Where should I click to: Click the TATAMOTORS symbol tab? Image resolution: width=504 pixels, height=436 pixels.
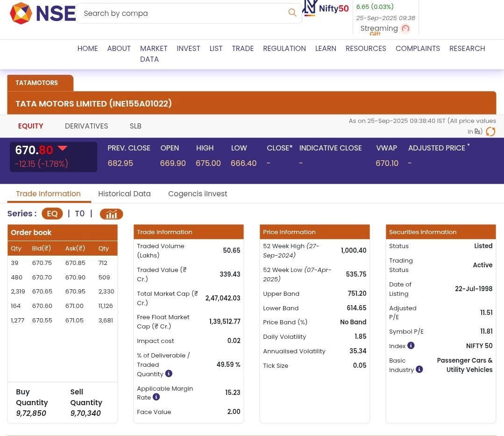click(37, 83)
